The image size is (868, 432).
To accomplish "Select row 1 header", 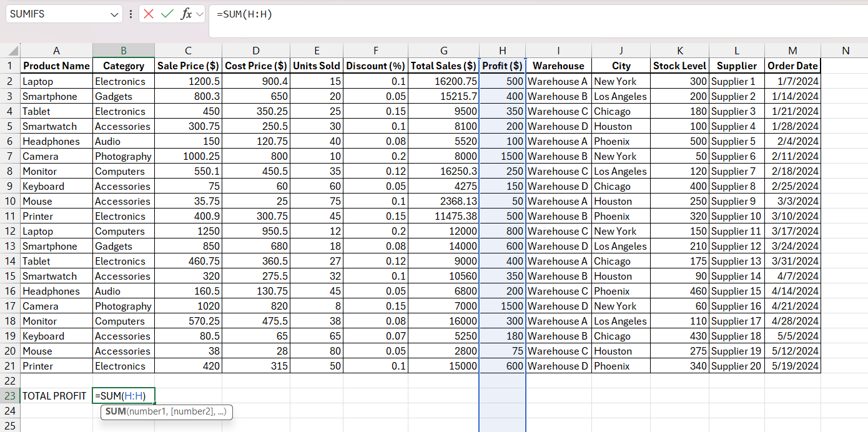I will (x=10, y=66).
